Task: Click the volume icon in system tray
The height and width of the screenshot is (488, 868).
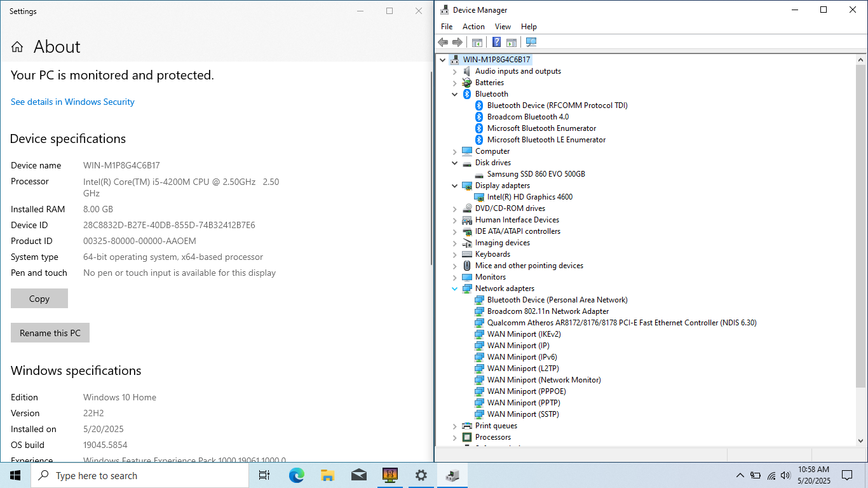Action: pos(785,475)
